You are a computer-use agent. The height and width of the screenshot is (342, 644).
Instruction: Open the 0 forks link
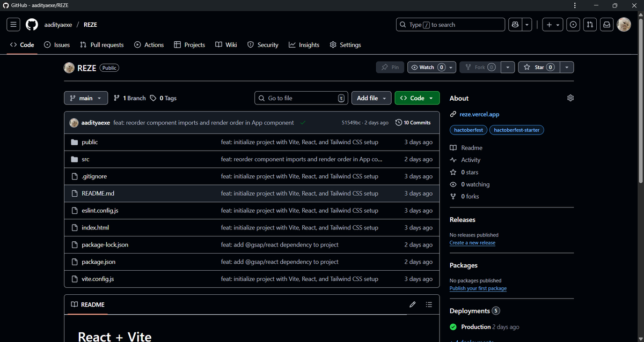pyautogui.click(x=464, y=196)
